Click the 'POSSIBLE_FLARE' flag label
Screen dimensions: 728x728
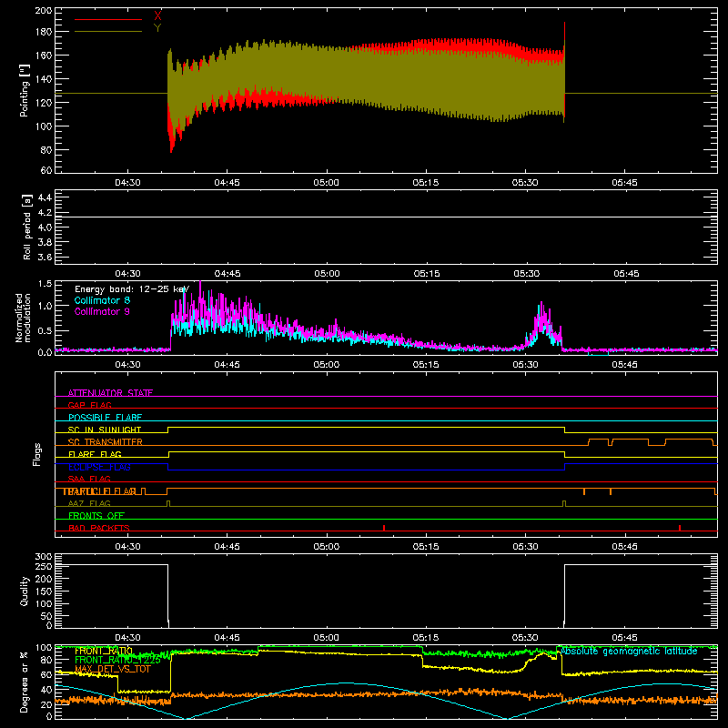pos(105,418)
